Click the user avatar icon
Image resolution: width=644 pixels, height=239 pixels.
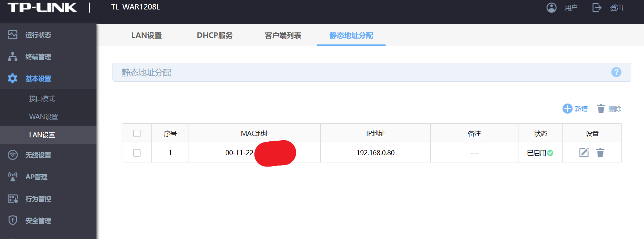(x=552, y=8)
